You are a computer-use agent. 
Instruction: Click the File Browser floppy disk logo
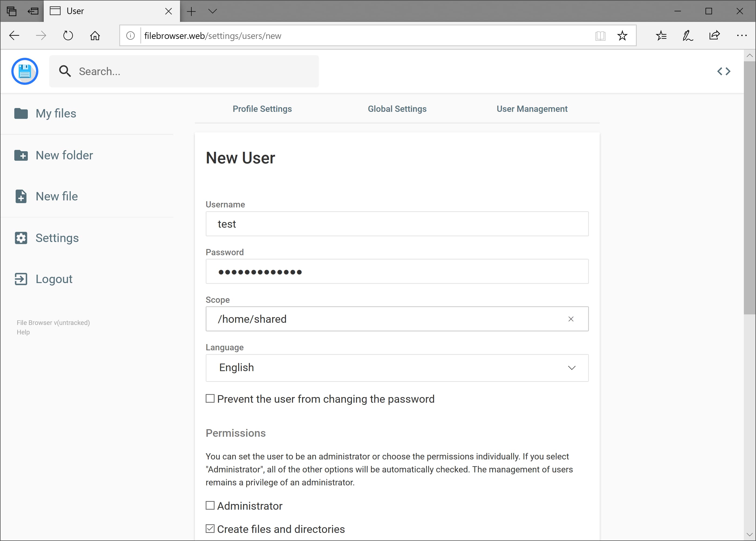[x=25, y=71]
